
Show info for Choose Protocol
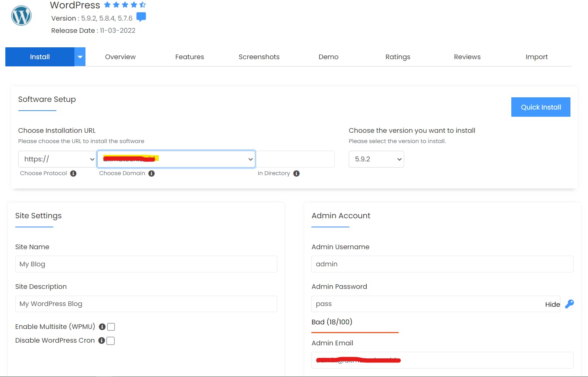point(73,173)
